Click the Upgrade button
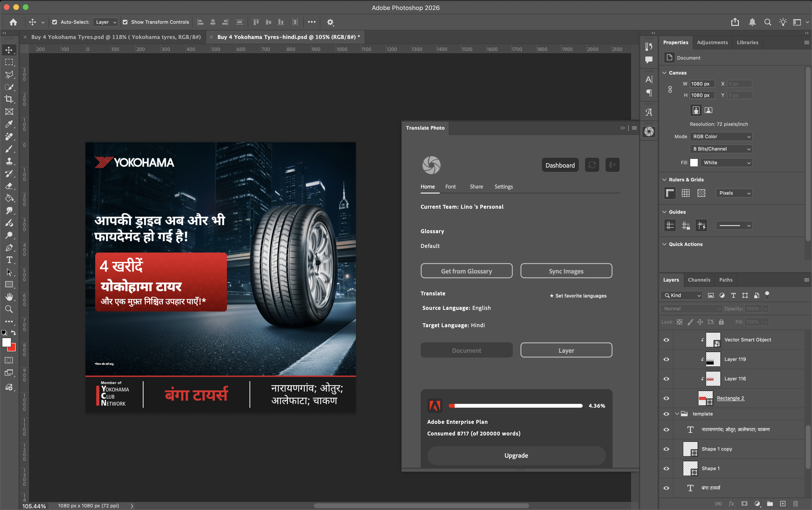812x510 pixels. tap(516, 455)
